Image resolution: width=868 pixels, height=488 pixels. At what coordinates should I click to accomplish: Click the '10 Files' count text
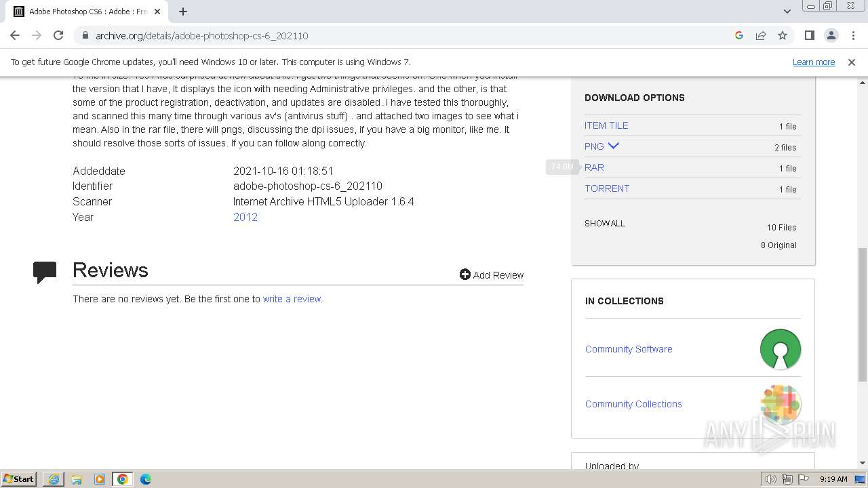pyautogui.click(x=782, y=227)
